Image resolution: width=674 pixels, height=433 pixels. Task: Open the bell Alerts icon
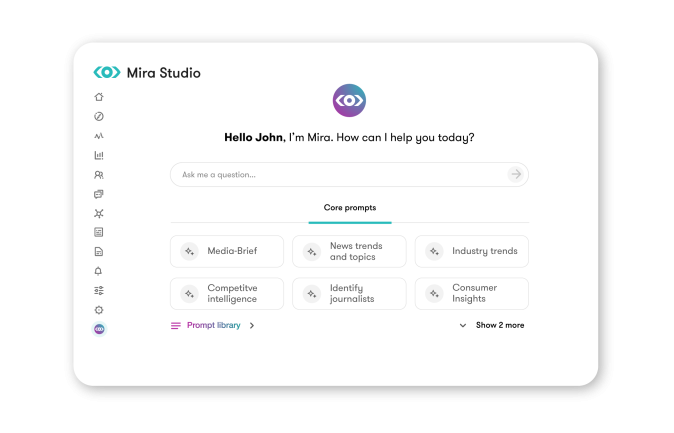[98, 271]
